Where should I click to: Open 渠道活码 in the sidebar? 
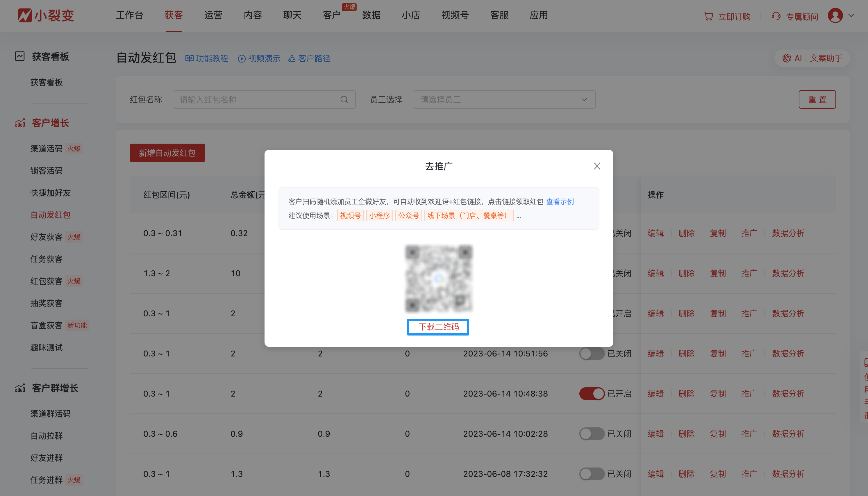tap(46, 149)
